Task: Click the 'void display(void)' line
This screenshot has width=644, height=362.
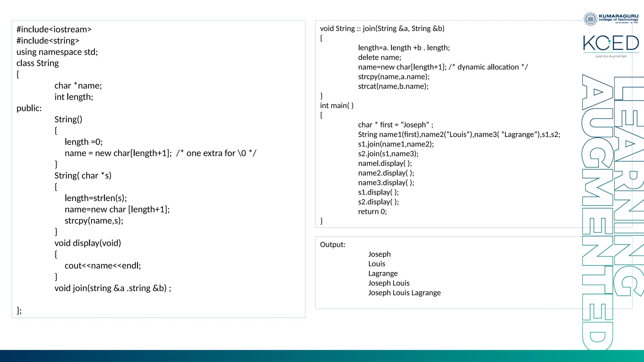Action: click(87, 243)
